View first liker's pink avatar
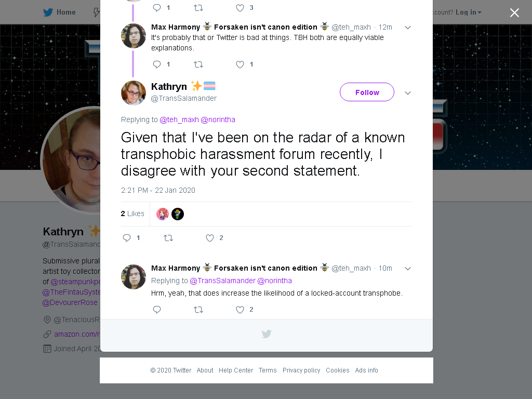This screenshot has height=399, width=532. [x=163, y=214]
